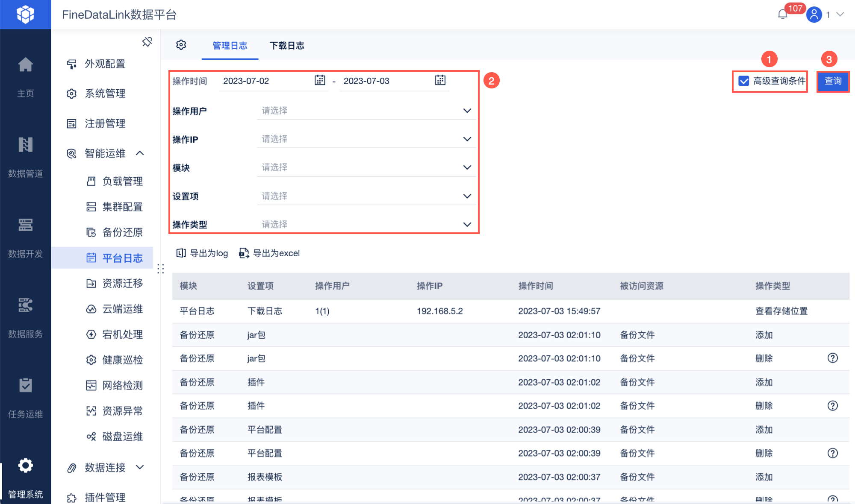The width and height of the screenshot is (855, 504).
Task: Open the start date calendar picker
Action: click(320, 80)
